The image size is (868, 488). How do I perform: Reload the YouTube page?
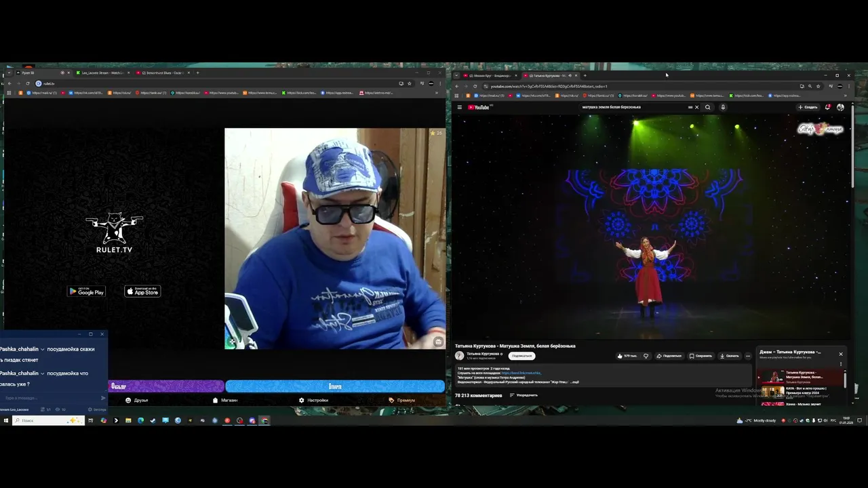(x=475, y=86)
